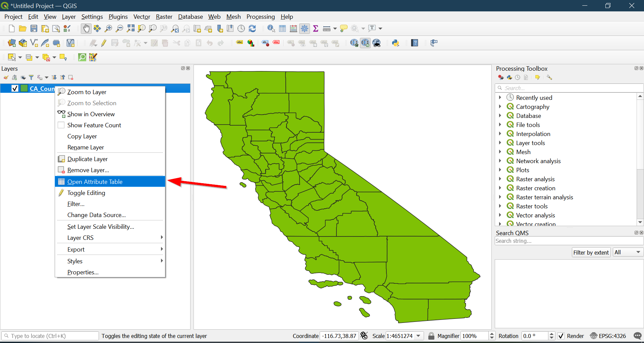The height and width of the screenshot is (343, 644).
Task: Open the Scale dropdown in status bar
Action: pos(418,336)
